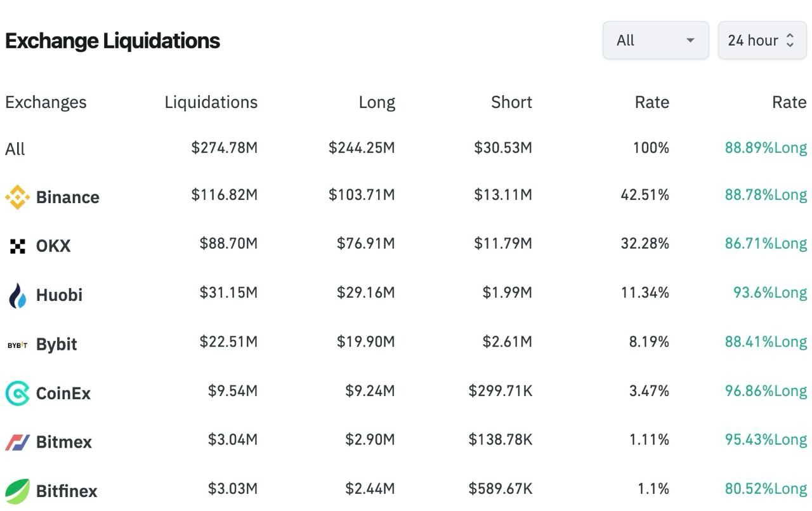Image resolution: width=812 pixels, height=511 pixels.
Task: Click the CoinEx logo icon
Action: tap(17, 394)
